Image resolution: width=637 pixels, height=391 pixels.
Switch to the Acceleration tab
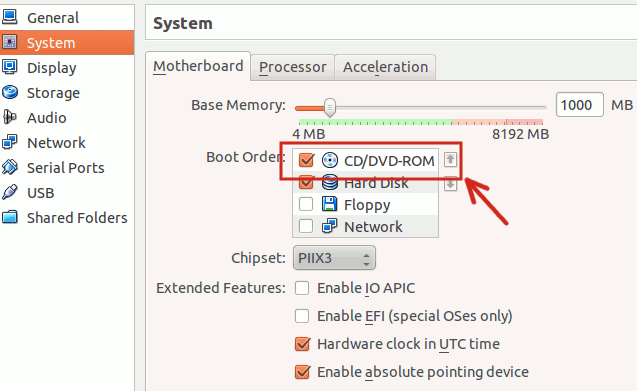(x=385, y=67)
